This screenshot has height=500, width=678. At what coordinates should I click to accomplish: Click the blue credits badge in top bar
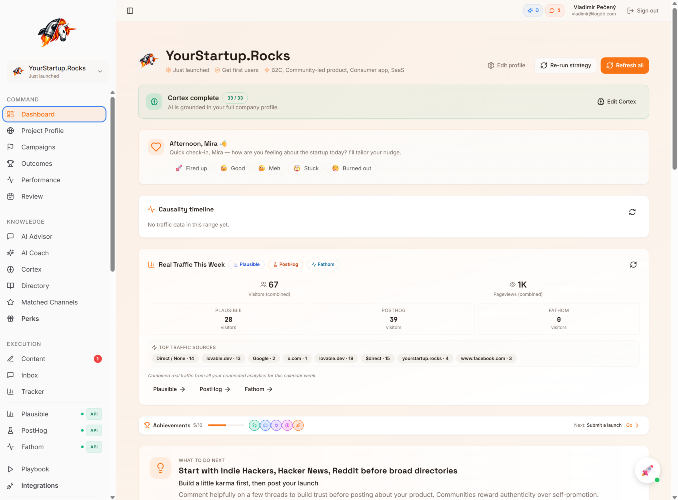tap(532, 10)
